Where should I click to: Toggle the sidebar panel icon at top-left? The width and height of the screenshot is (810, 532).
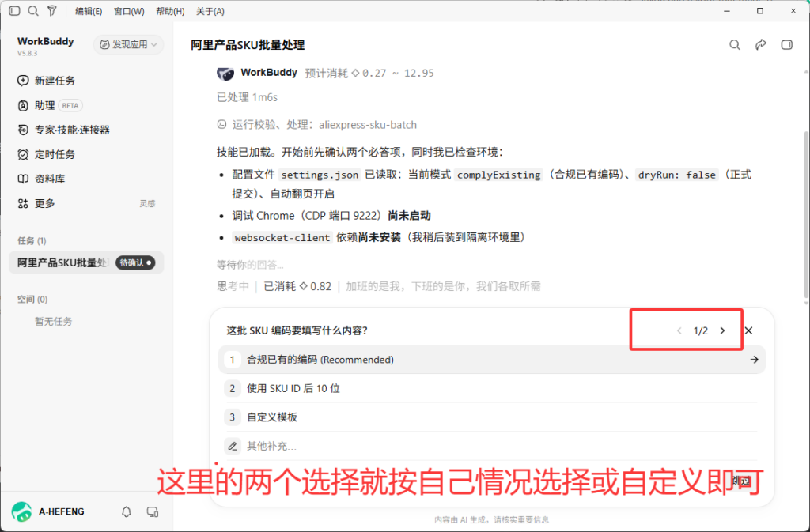[14, 11]
